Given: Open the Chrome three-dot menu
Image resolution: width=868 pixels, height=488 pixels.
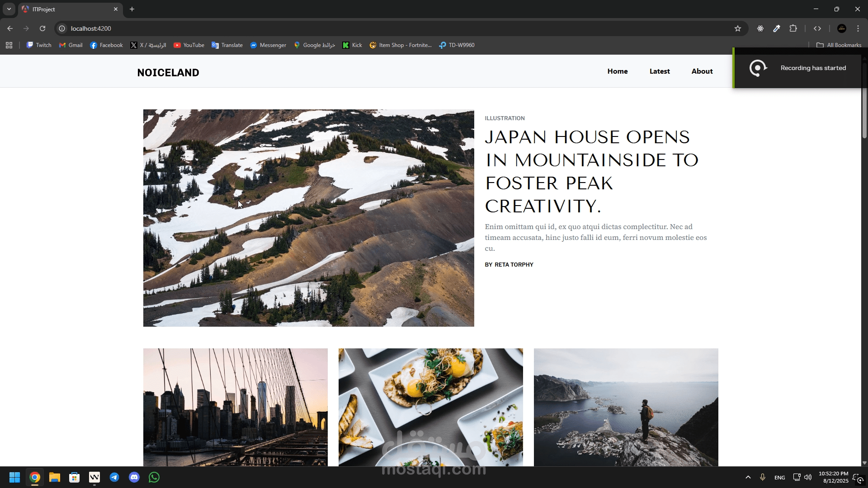Looking at the screenshot, I should click(x=858, y=28).
